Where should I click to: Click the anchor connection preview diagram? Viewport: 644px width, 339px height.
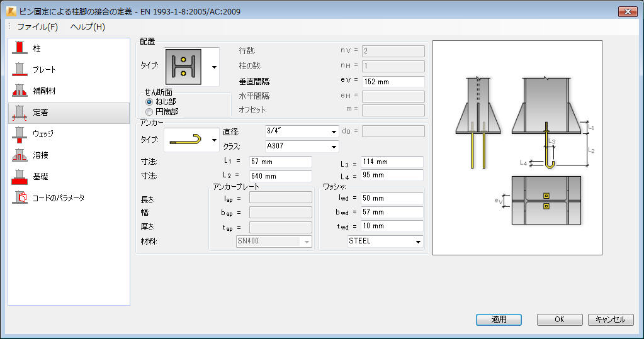517,148
